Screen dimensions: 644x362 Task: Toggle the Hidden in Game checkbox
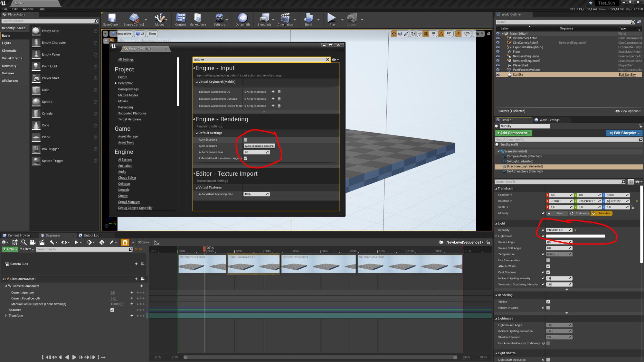tap(548, 308)
